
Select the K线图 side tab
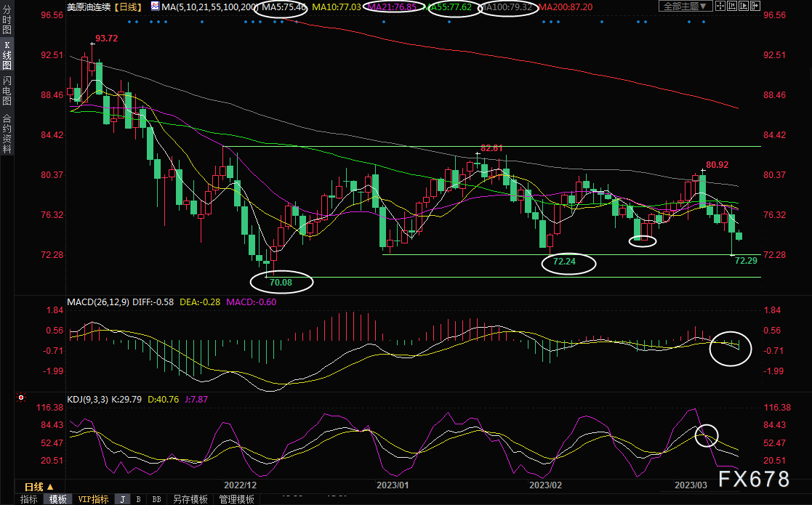pyautogui.click(x=7, y=56)
